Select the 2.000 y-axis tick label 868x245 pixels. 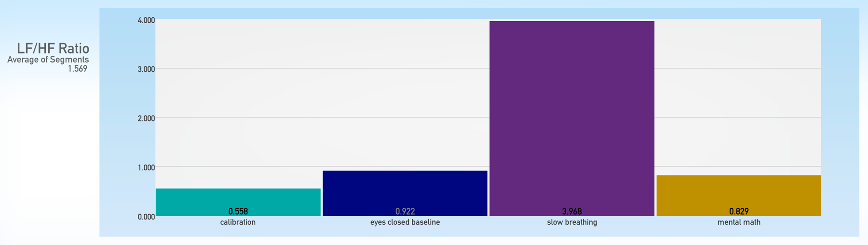point(146,119)
